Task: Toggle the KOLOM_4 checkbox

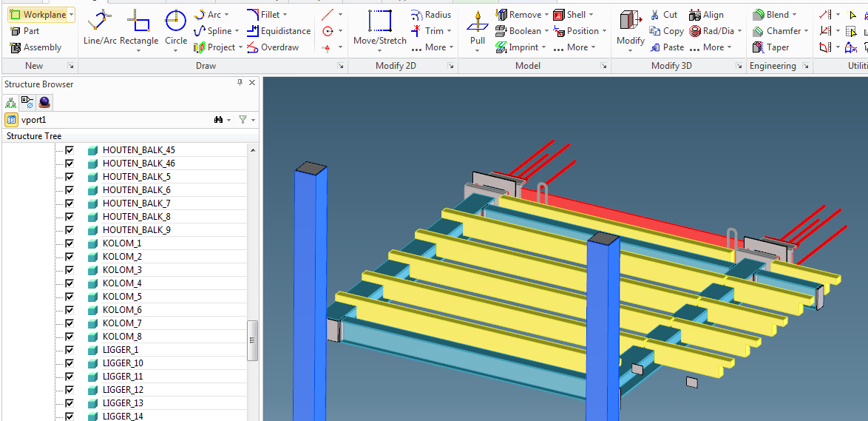Action: 69,283
